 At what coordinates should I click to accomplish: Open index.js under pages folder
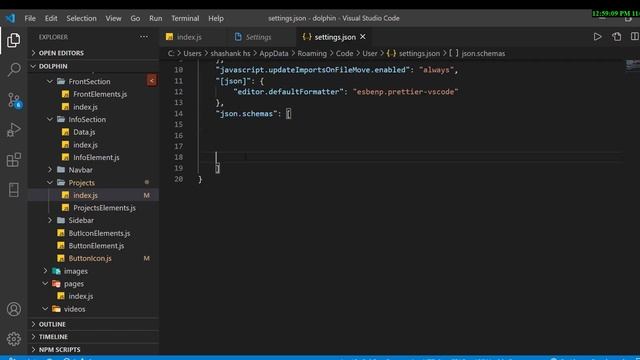coord(80,296)
